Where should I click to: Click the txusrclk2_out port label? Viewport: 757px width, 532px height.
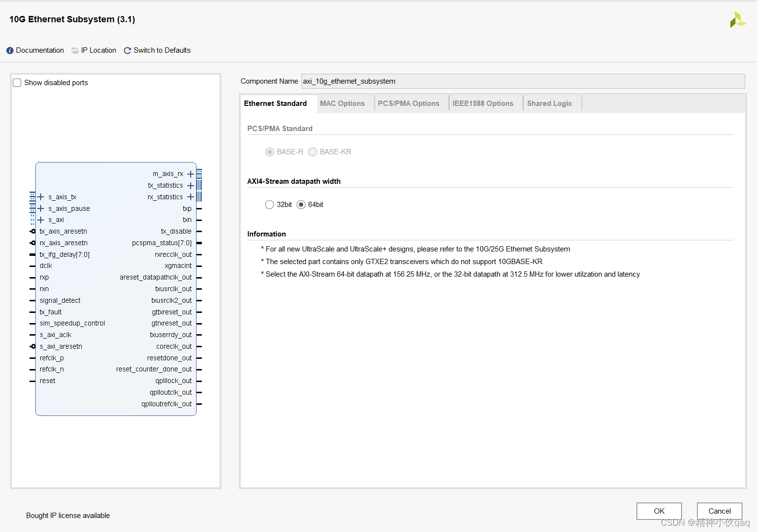[x=171, y=301]
